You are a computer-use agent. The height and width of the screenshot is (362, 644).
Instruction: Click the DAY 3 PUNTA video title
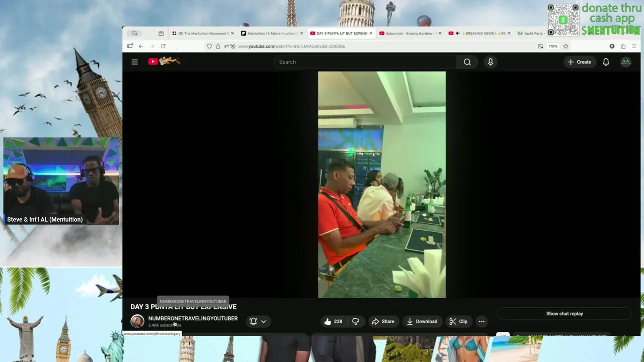coord(184,307)
